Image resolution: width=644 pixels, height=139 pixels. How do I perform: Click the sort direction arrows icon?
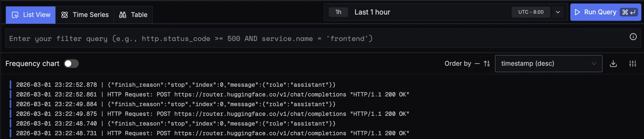coord(486,64)
